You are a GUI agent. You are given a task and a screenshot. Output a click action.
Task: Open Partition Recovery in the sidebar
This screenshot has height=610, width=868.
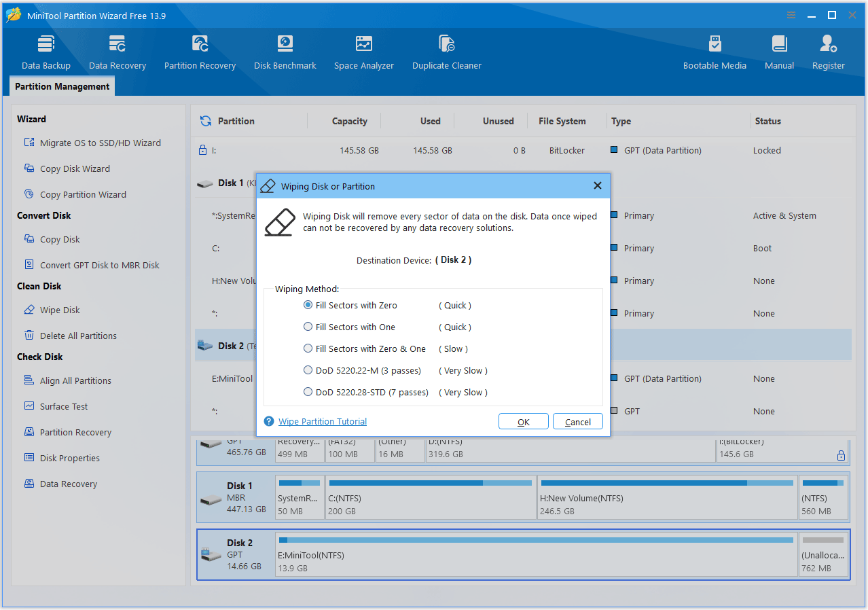(x=67, y=432)
